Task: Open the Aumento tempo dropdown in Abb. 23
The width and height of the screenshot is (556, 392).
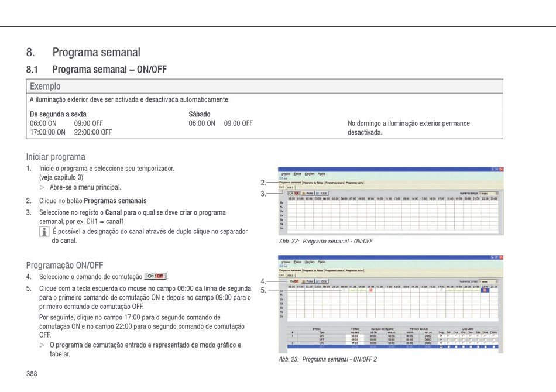Action: pos(489,281)
